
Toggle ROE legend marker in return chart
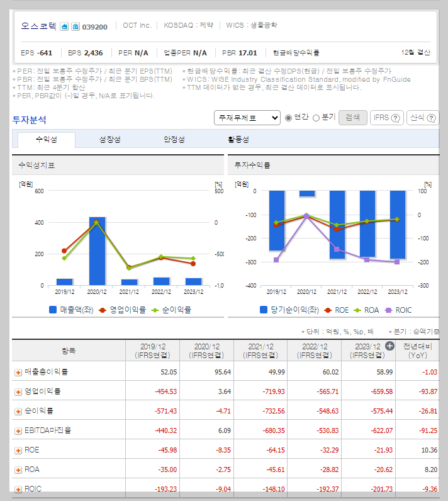click(328, 310)
